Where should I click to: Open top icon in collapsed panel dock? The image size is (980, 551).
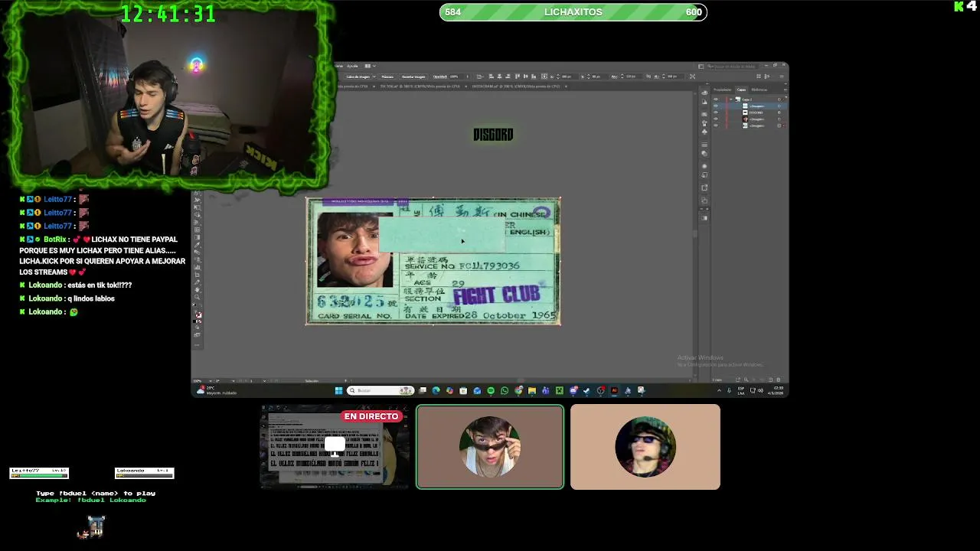point(704,93)
